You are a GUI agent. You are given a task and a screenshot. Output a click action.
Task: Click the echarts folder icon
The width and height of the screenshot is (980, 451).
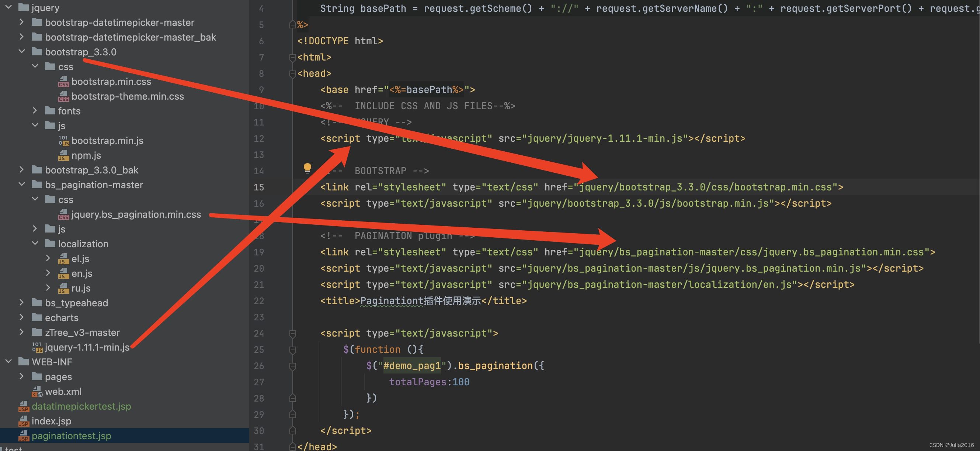click(x=37, y=317)
